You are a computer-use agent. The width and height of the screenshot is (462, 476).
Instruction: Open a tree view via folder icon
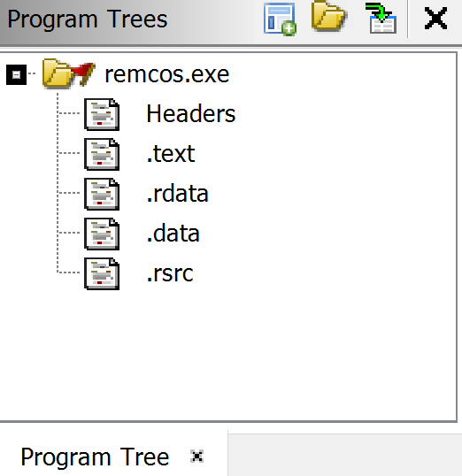329,16
